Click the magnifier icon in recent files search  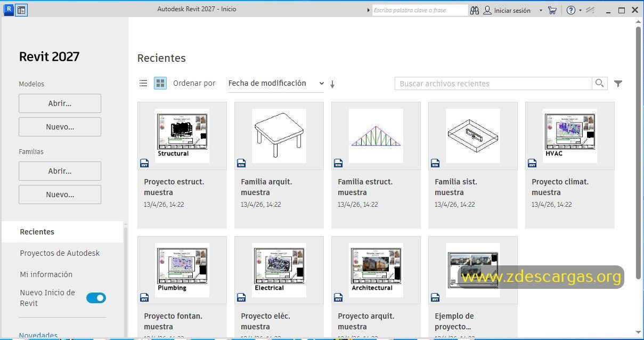[x=600, y=83]
